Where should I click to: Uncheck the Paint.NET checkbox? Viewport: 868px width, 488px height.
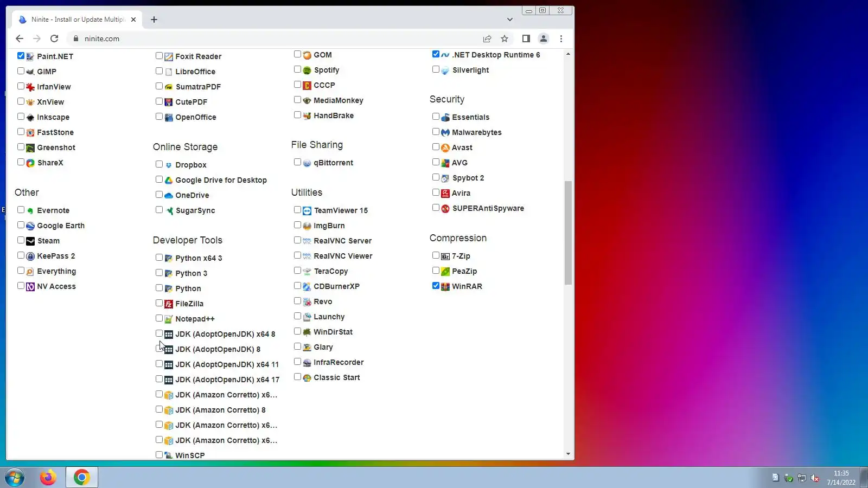click(x=21, y=56)
